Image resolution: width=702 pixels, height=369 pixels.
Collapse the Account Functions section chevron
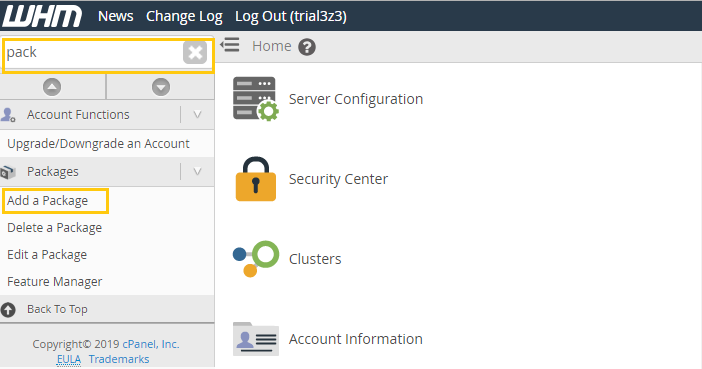coord(197,115)
